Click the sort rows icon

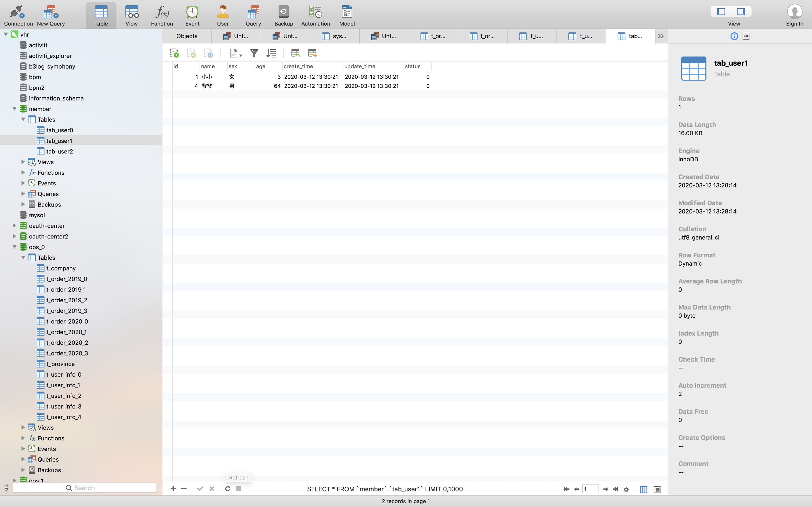pyautogui.click(x=271, y=53)
